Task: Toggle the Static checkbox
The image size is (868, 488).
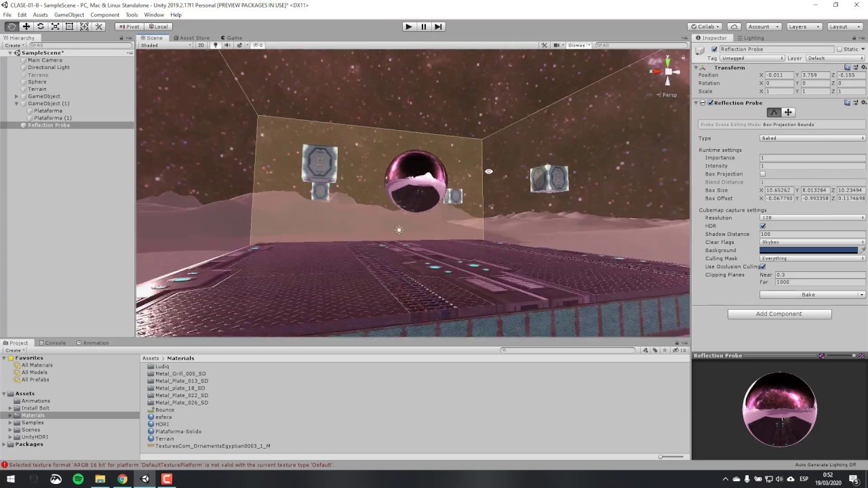Action: 840,49
